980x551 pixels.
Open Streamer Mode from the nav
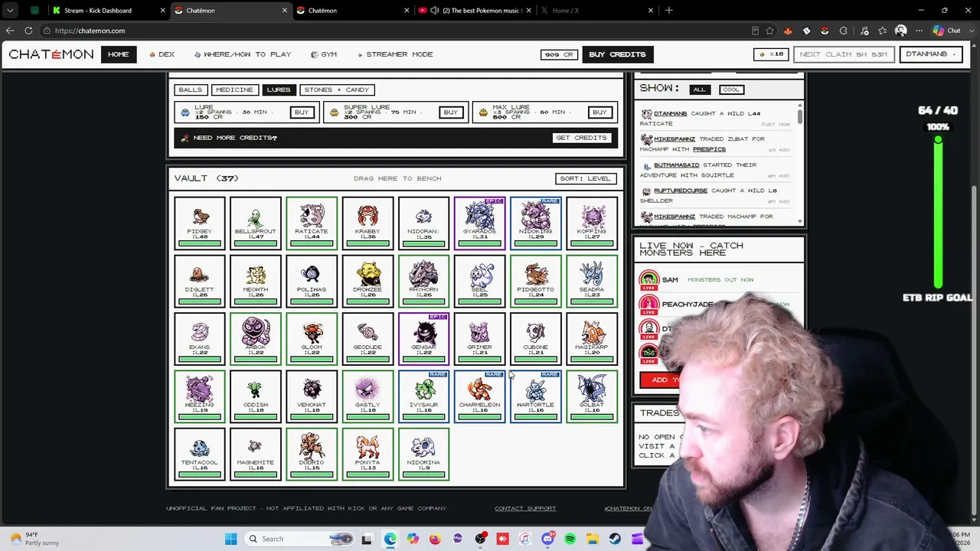click(394, 54)
